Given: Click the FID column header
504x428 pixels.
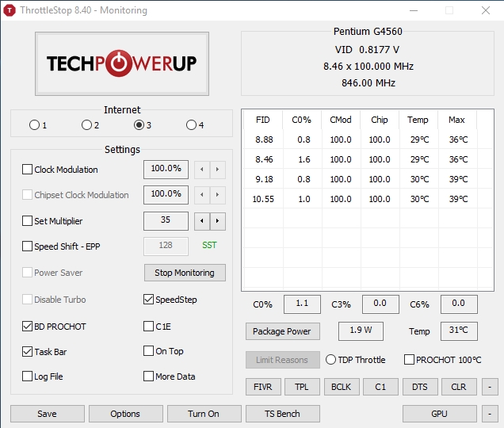Looking at the screenshot, I should [263, 120].
